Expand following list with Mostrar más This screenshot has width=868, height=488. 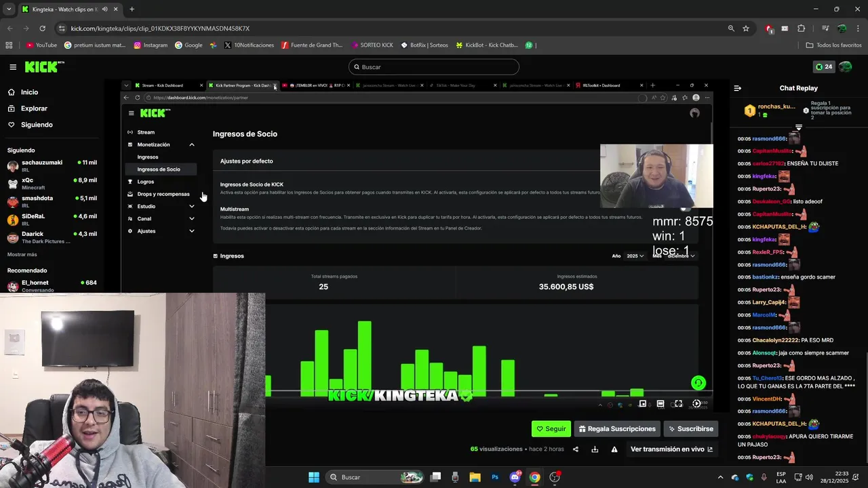[x=22, y=254]
